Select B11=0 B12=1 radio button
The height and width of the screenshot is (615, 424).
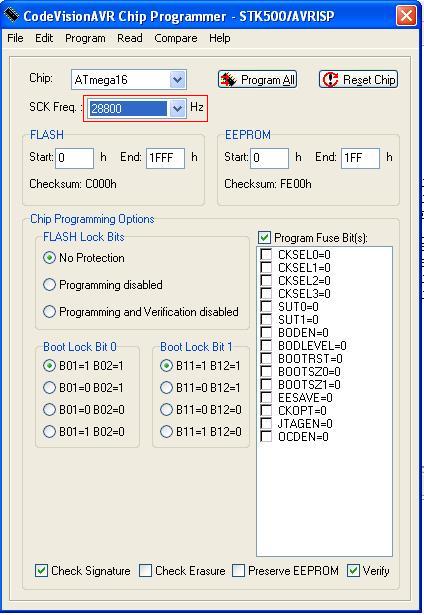coord(166,388)
